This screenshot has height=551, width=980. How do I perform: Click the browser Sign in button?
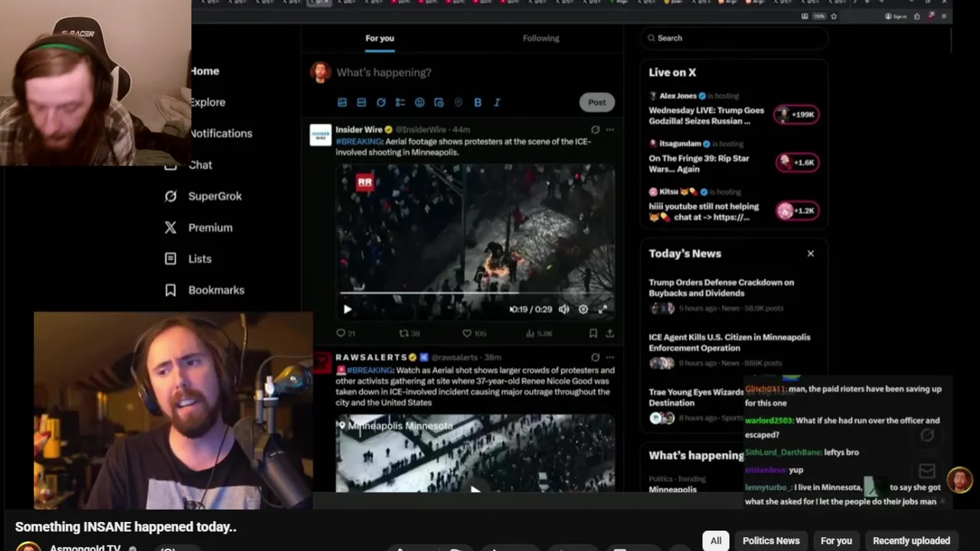[896, 16]
